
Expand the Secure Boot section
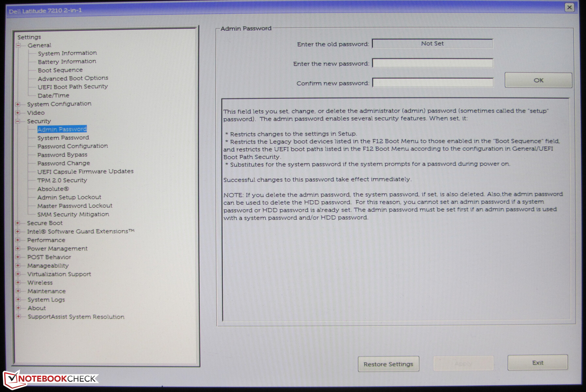(x=18, y=223)
